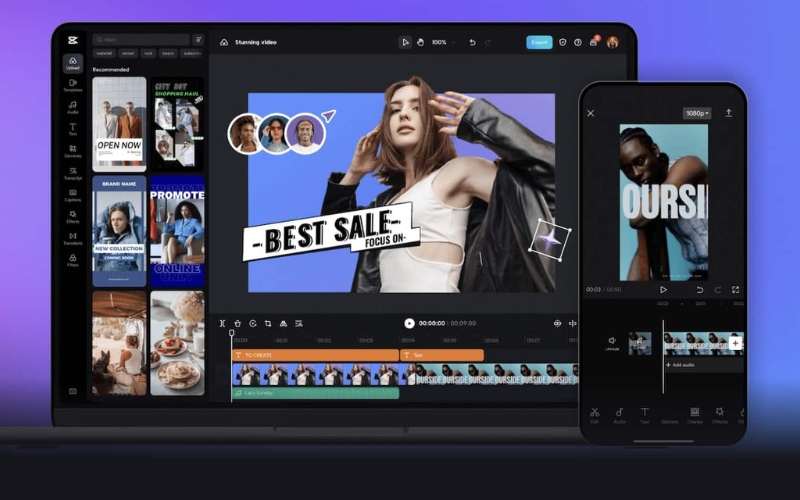The width and height of the screenshot is (800, 500).
Task: Select the 'waterfall' search tag
Action: (104, 53)
